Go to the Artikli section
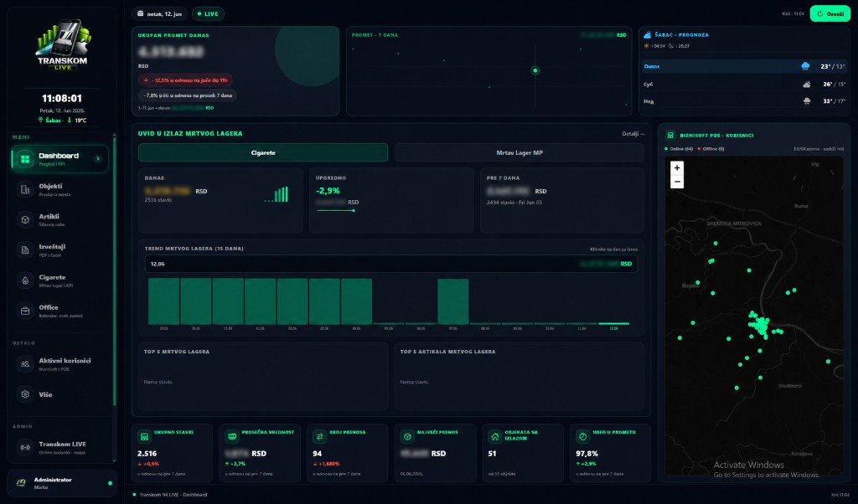The width and height of the screenshot is (858, 504). coord(59,219)
